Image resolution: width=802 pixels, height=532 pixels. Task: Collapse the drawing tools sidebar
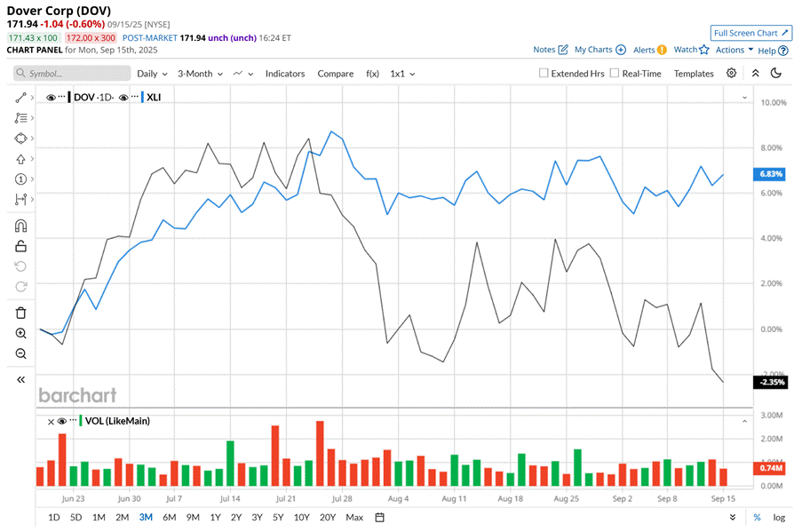click(20, 379)
